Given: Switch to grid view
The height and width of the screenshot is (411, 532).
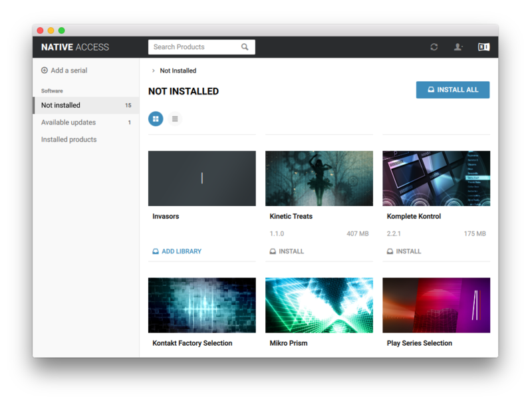Looking at the screenshot, I should coord(156,119).
